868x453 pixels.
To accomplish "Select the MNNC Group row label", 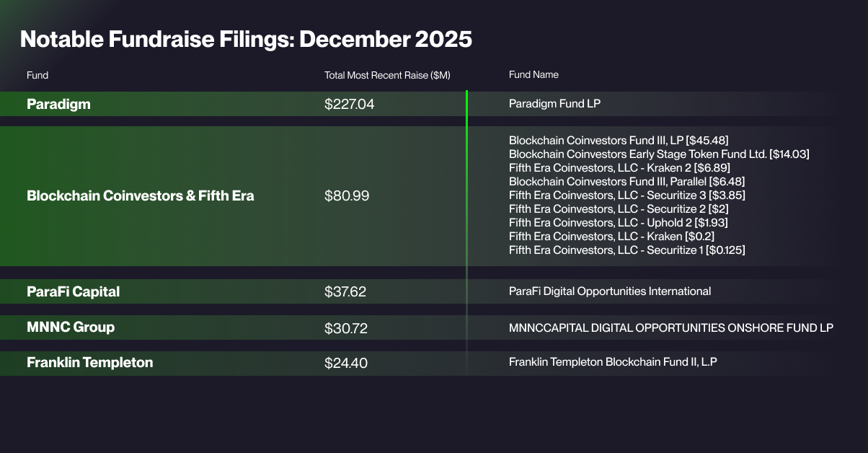I will pyautogui.click(x=71, y=327).
